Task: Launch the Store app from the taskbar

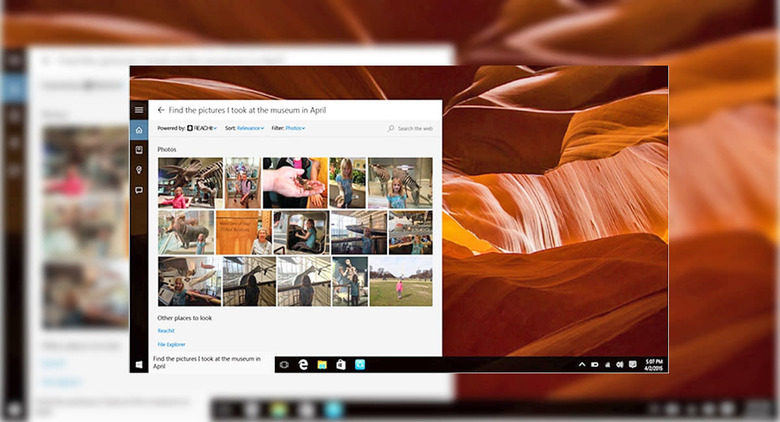Action: pos(341,364)
